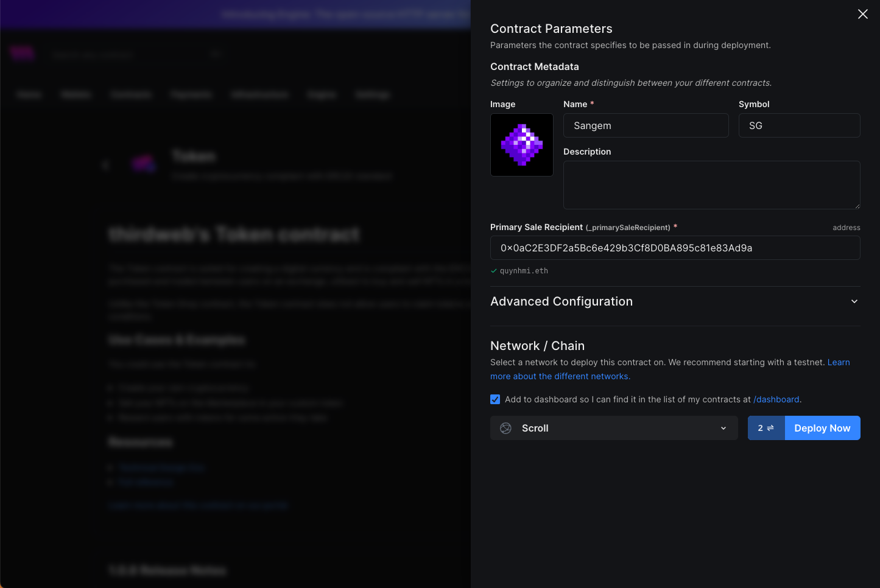Click the quynhmi.eth resolved name text
Screen dimensions: 880x588
point(524,271)
